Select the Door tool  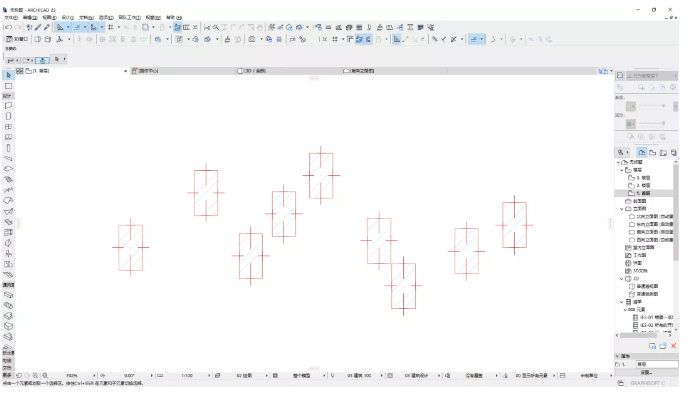pyautogui.click(x=8, y=116)
